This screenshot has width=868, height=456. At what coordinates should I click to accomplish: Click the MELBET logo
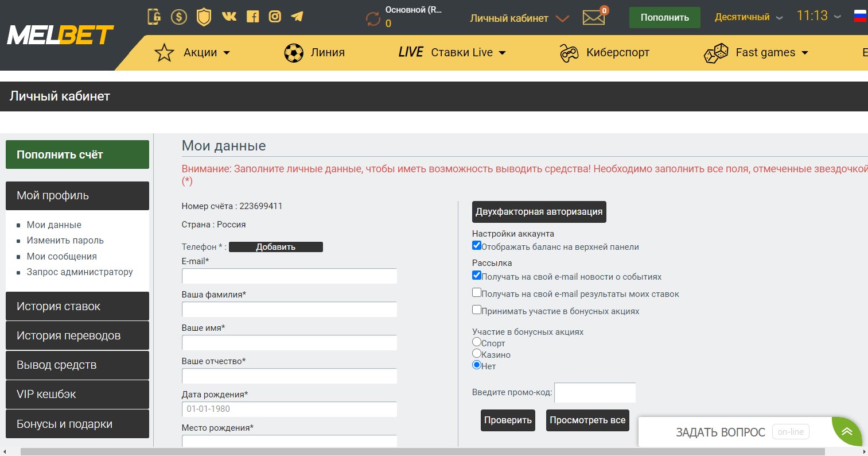[60, 35]
